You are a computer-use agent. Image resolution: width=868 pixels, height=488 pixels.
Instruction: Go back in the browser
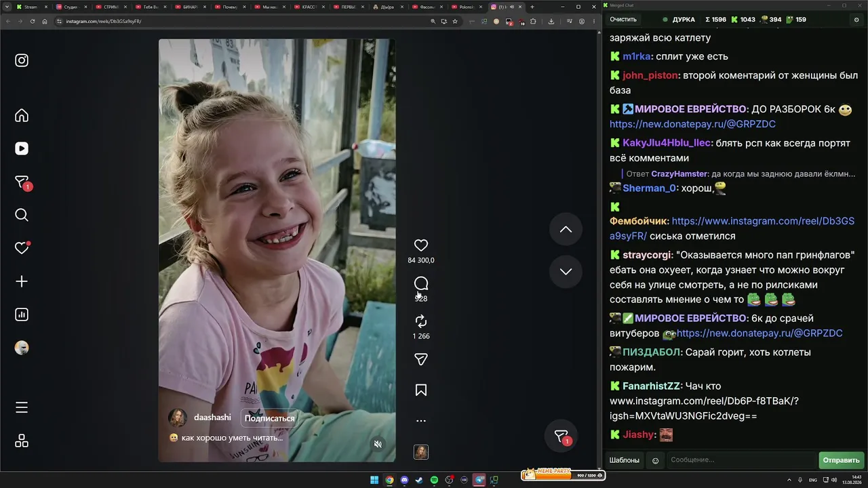(x=9, y=21)
